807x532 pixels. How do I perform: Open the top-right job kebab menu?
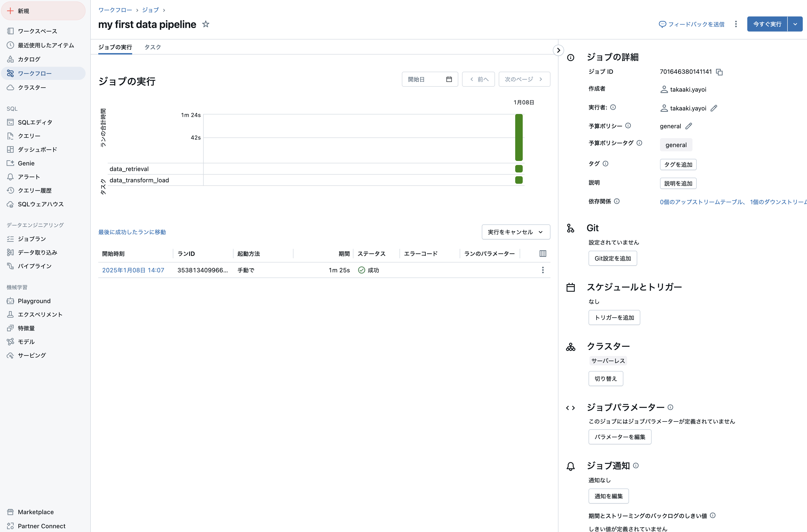point(736,24)
